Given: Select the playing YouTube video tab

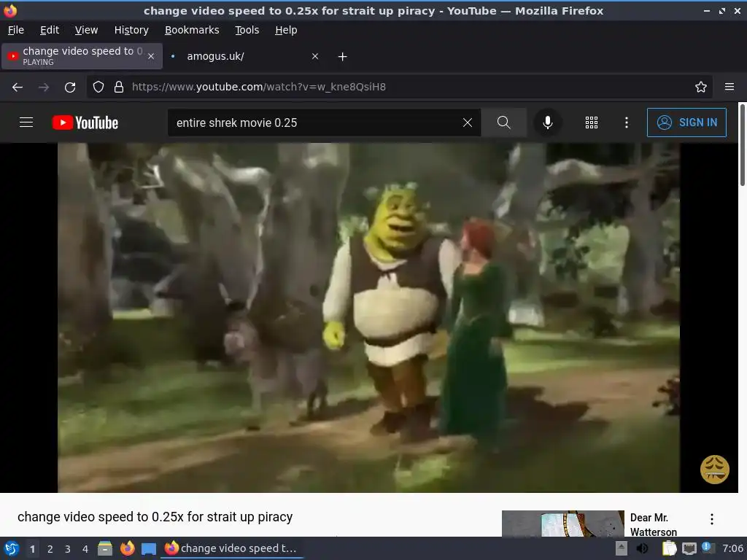Looking at the screenshot, I should pyautogui.click(x=82, y=56).
